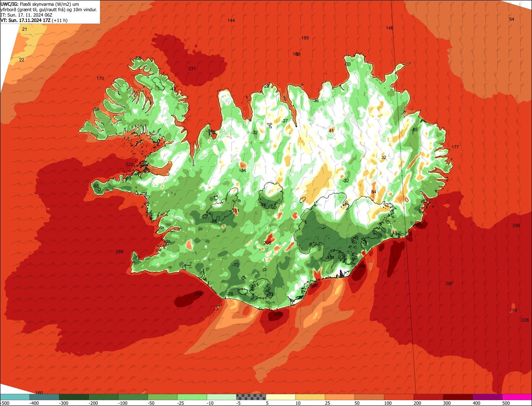Viewport: 532px width, 406px height.
Task: Select the 'VT: Sun. 17.11.2024 17Z (+11 h)' line
Action: point(34,20)
